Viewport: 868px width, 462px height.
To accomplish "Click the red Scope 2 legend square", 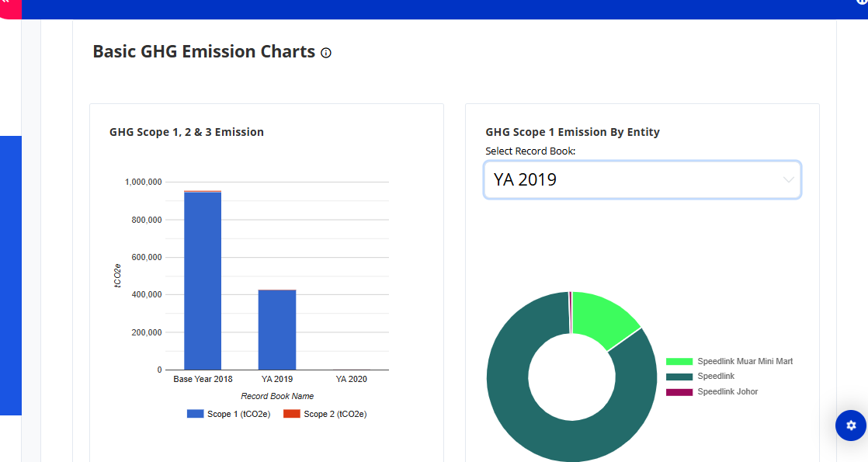I will [291, 414].
